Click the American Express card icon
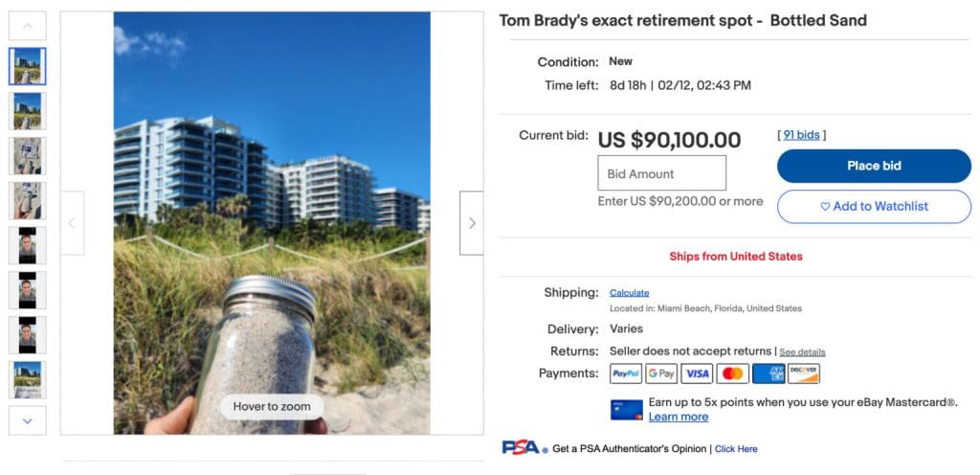 tap(768, 373)
